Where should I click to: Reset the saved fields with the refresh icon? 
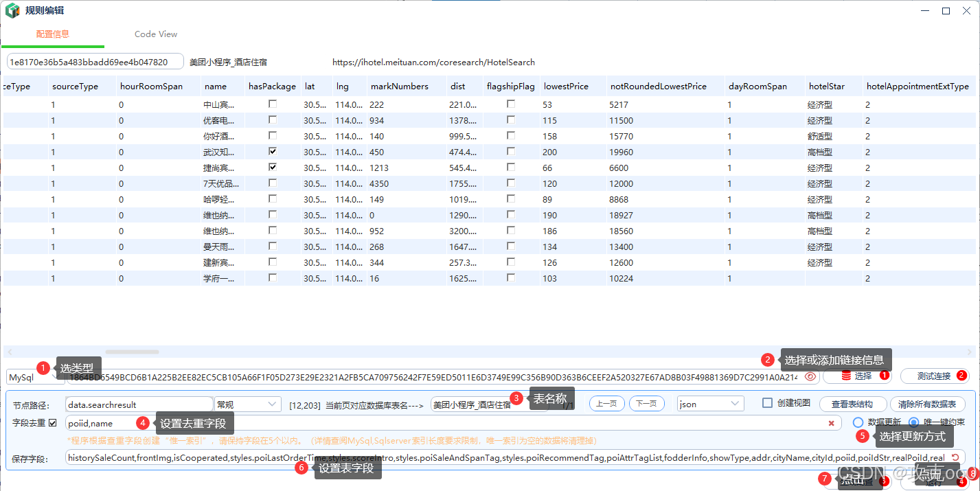(955, 457)
